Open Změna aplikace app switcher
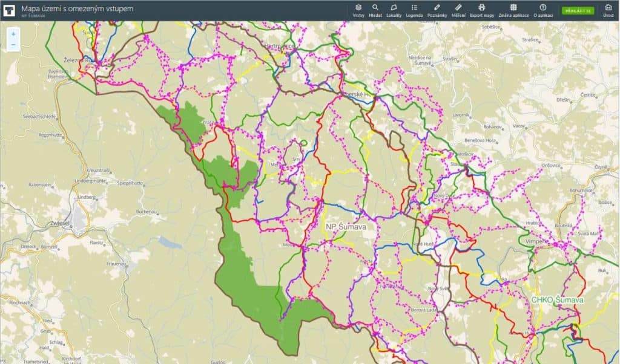The width and height of the screenshot is (620, 364). 513,10
